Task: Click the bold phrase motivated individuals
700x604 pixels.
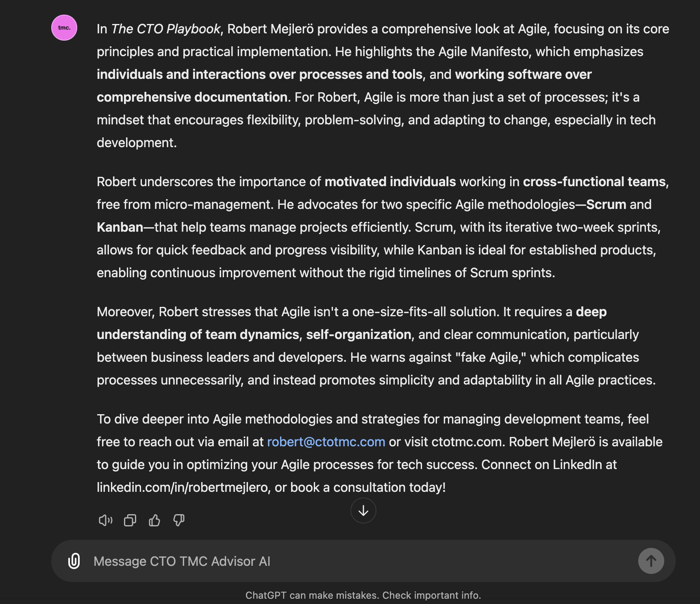Action: (390, 182)
